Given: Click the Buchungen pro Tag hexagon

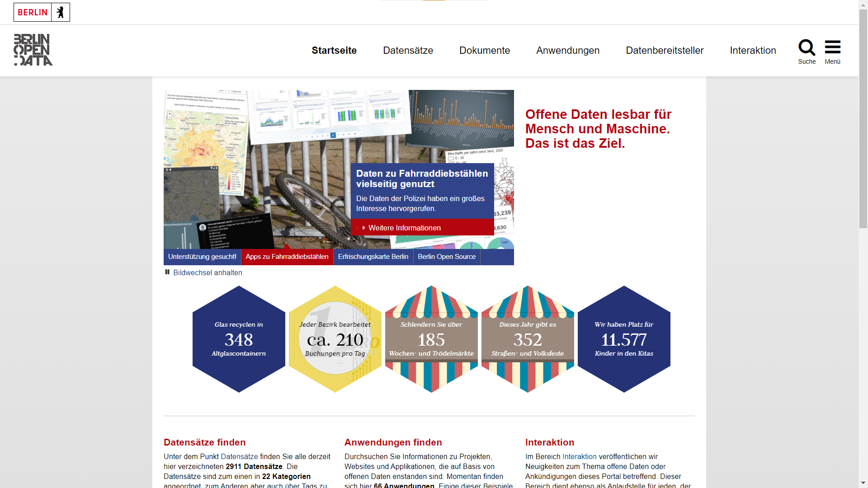Looking at the screenshot, I should 335,339.
